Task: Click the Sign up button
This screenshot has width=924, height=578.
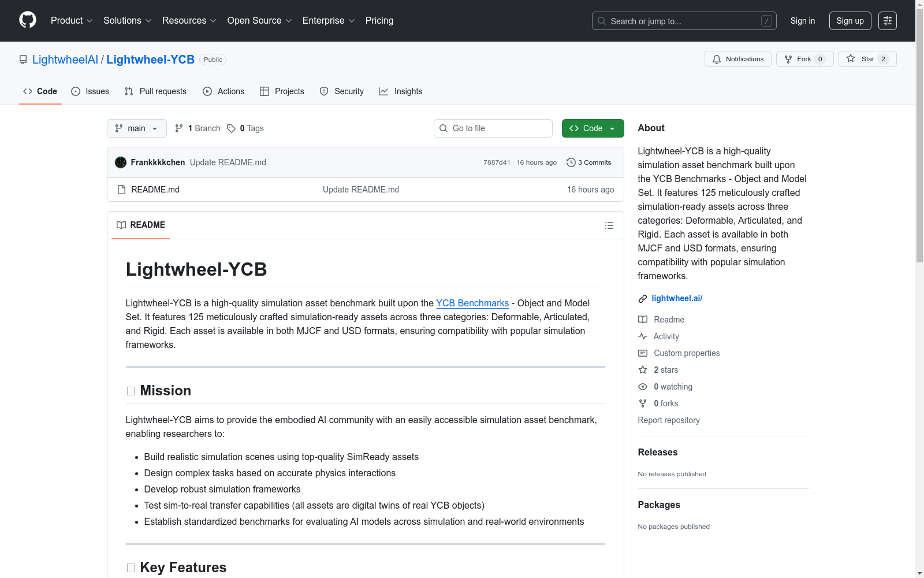Action: coord(850,21)
